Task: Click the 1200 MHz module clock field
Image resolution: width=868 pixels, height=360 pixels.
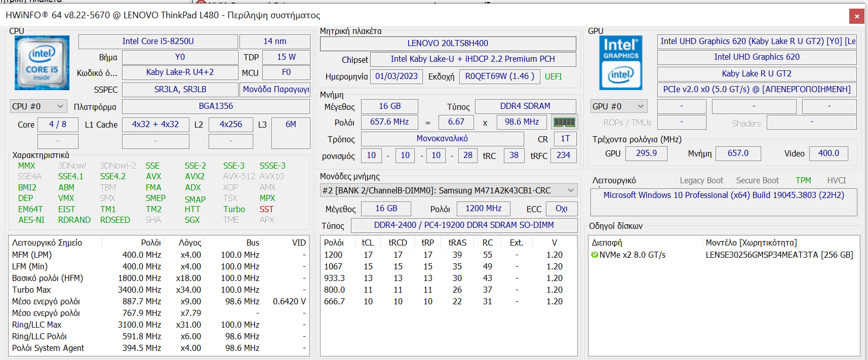Action: coord(484,209)
